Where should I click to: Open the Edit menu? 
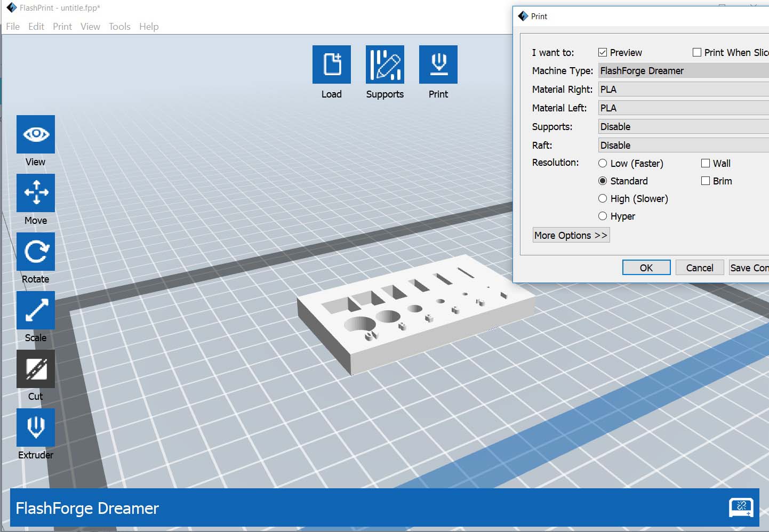36,26
